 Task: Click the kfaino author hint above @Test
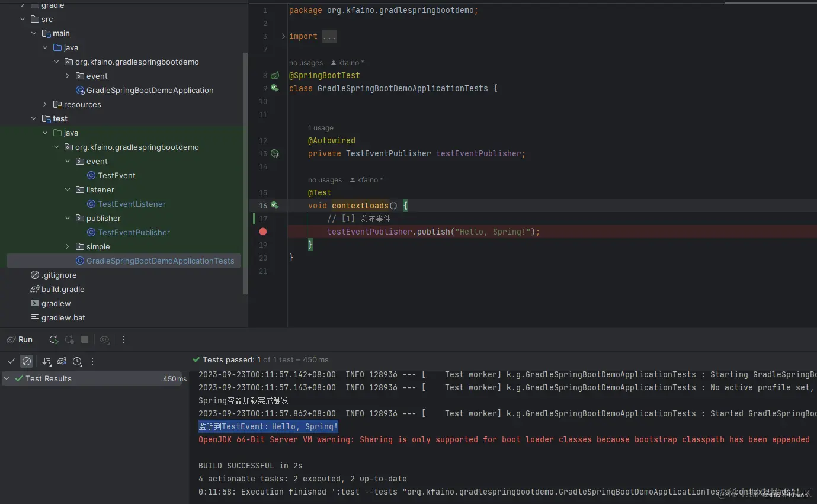tap(367, 180)
